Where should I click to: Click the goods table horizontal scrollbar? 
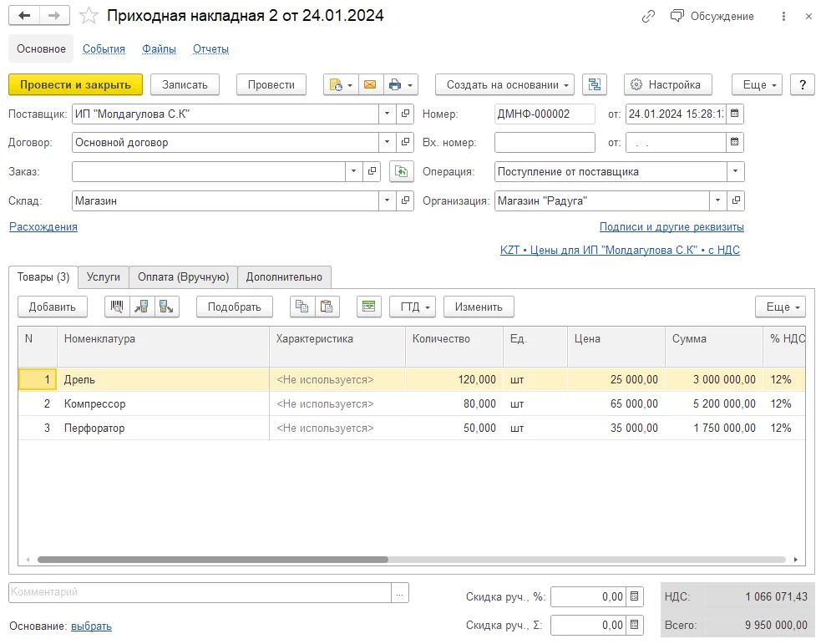[x=213, y=560]
